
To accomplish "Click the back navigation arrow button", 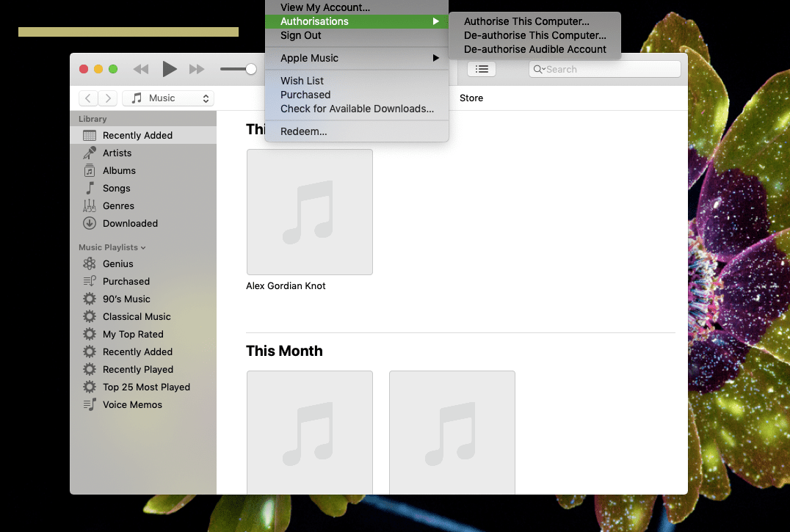I will click(88, 98).
